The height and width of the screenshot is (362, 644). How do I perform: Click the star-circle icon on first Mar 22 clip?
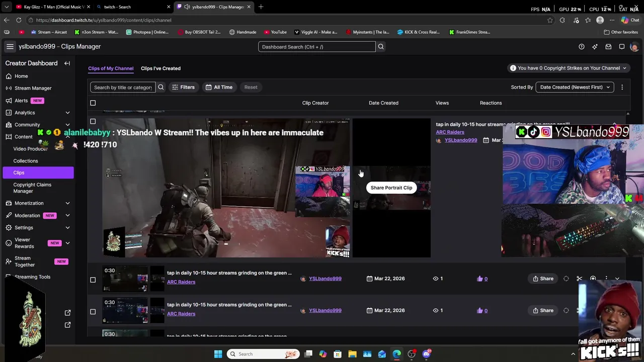tap(593, 279)
